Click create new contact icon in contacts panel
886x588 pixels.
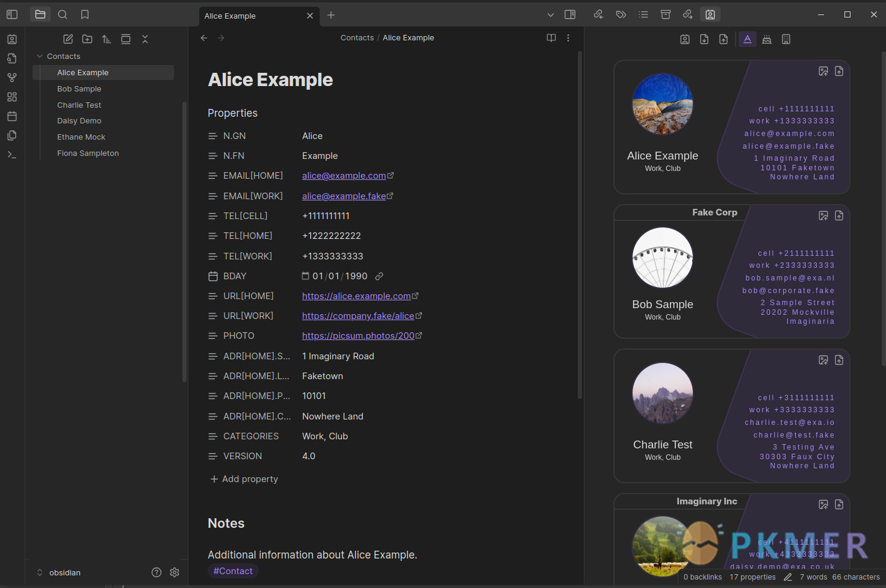point(685,39)
